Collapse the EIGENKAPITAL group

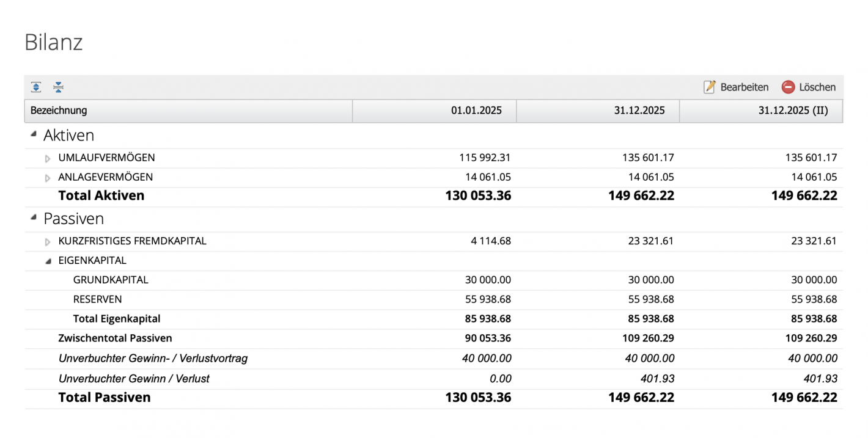pos(48,261)
